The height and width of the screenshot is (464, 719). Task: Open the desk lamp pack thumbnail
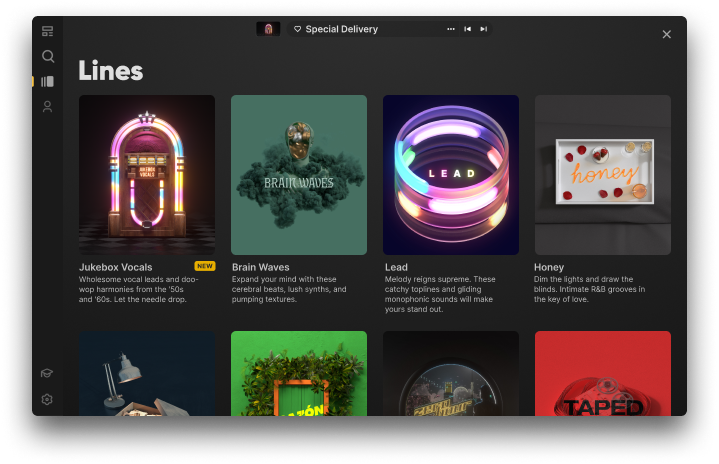tap(147, 373)
